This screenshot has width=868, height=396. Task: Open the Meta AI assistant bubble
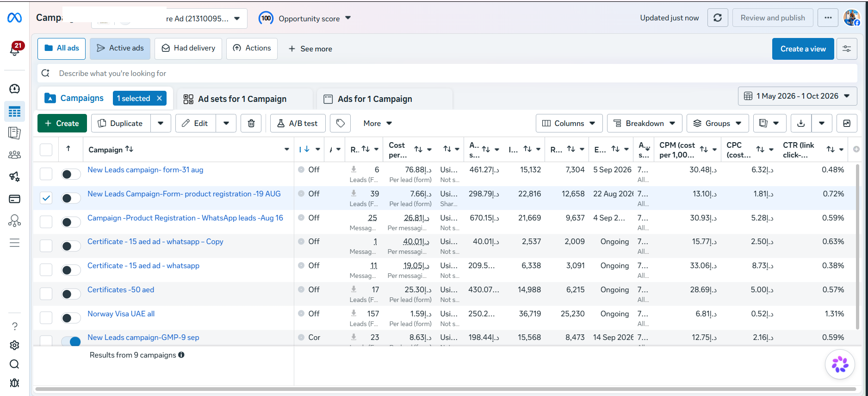pyautogui.click(x=840, y=365)
